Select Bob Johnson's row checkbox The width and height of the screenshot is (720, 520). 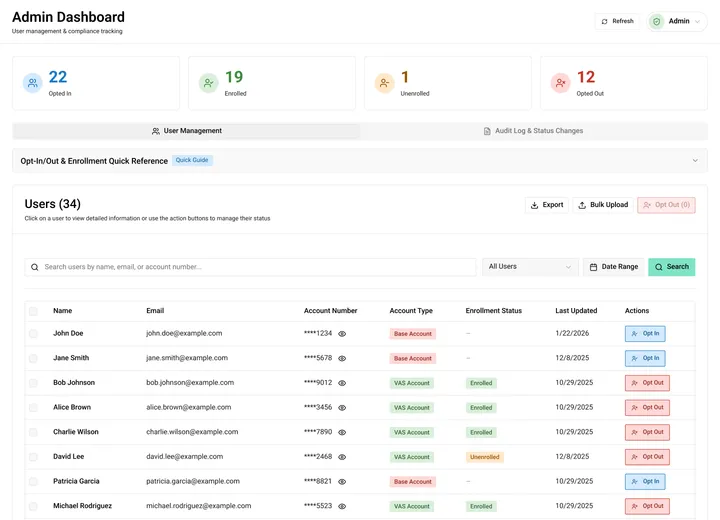[33, 383]
